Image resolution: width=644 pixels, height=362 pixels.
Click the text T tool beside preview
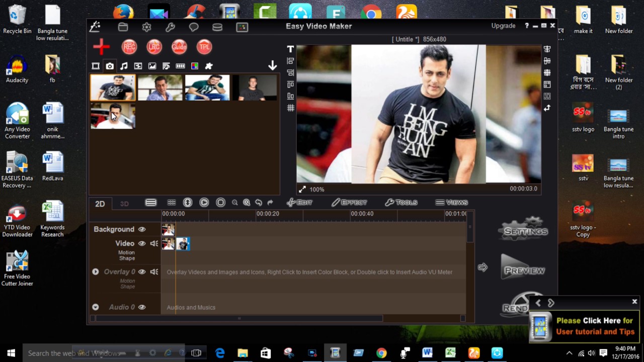(290, 49)
